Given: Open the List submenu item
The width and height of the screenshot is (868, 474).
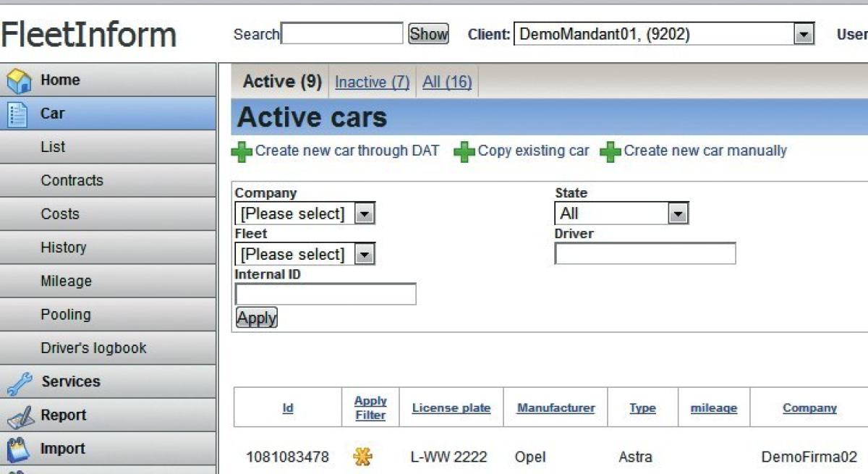Looking at the screenshot, I should 108,147.
